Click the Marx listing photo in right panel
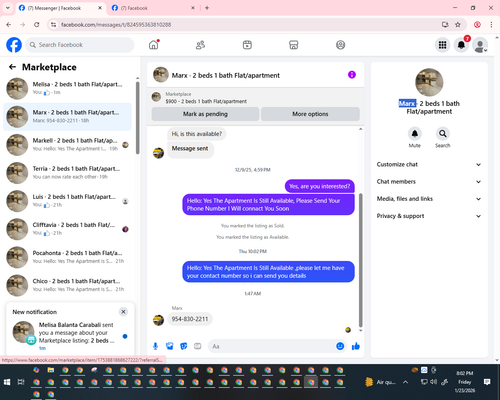 (429, 82)
